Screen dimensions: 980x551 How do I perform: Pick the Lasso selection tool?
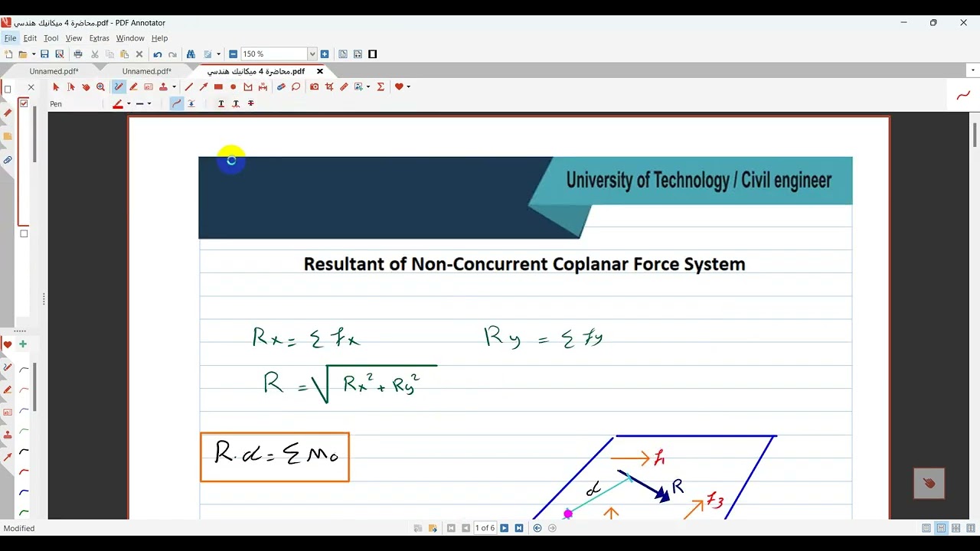pos(296,87)
